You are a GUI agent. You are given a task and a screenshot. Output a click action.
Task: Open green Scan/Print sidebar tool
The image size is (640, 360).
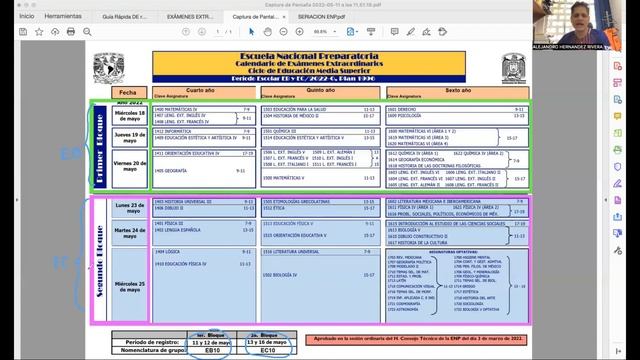point(618,150)
